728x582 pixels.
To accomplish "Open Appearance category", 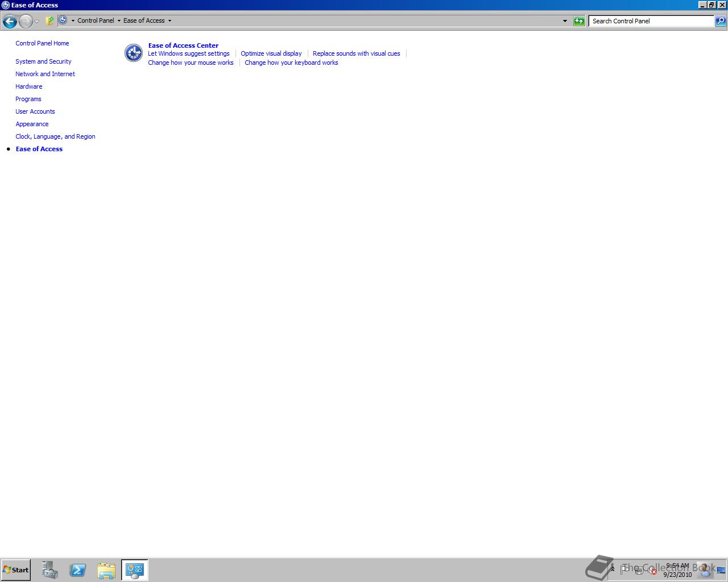I will pos(32,124).
